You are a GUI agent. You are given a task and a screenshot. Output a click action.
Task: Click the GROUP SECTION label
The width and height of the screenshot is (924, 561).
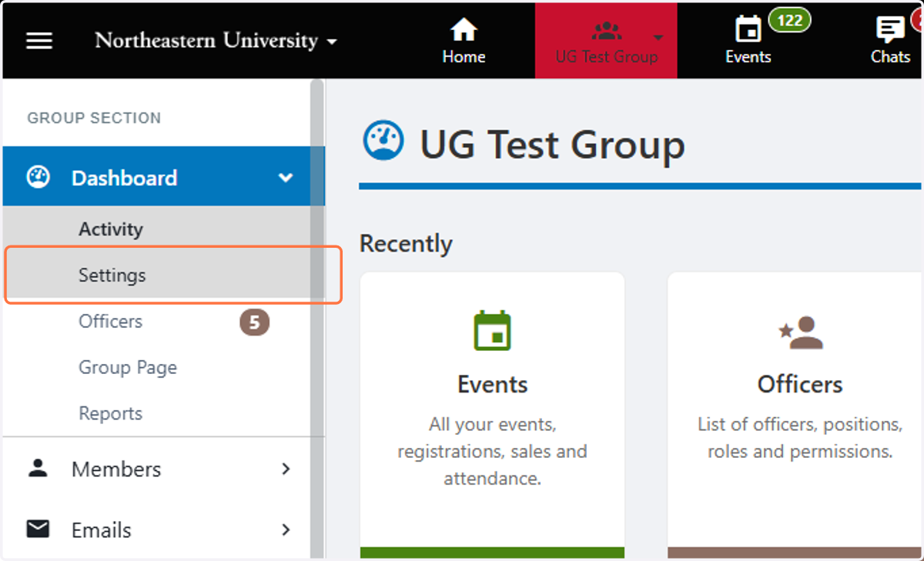point(94,118)
